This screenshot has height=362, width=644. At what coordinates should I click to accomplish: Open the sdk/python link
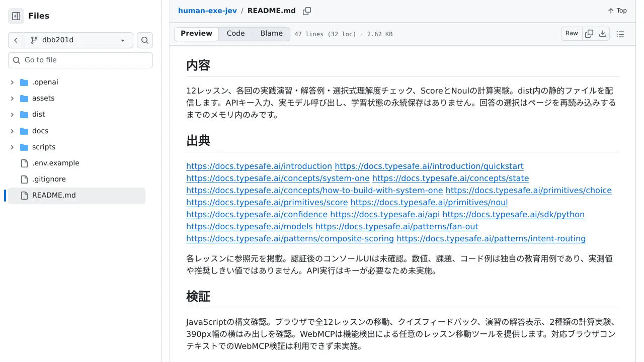pyautogui.click(x=514, y=215)
